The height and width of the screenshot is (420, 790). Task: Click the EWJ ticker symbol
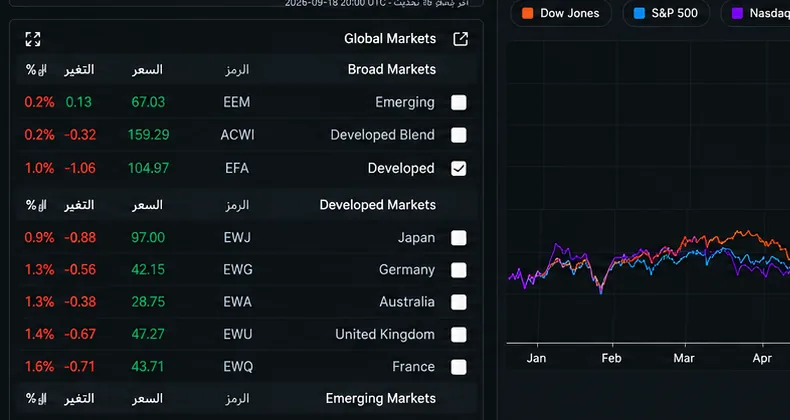pos(237,238)
